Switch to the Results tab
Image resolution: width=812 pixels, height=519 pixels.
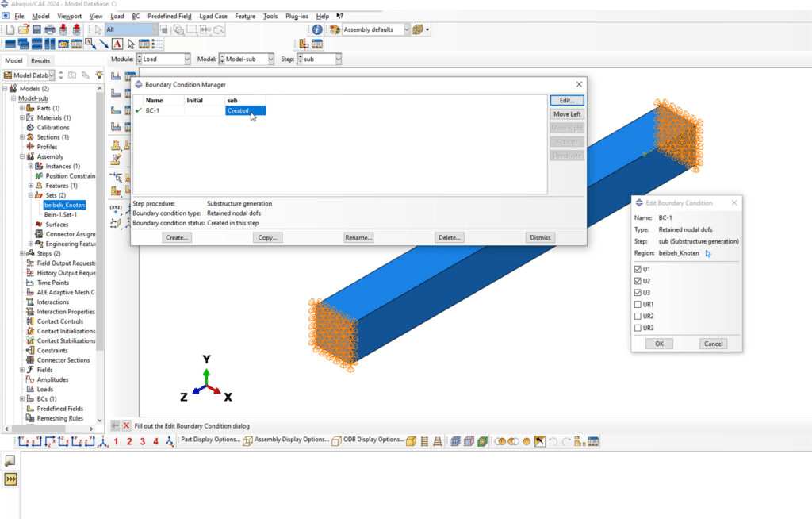(40, 61)
